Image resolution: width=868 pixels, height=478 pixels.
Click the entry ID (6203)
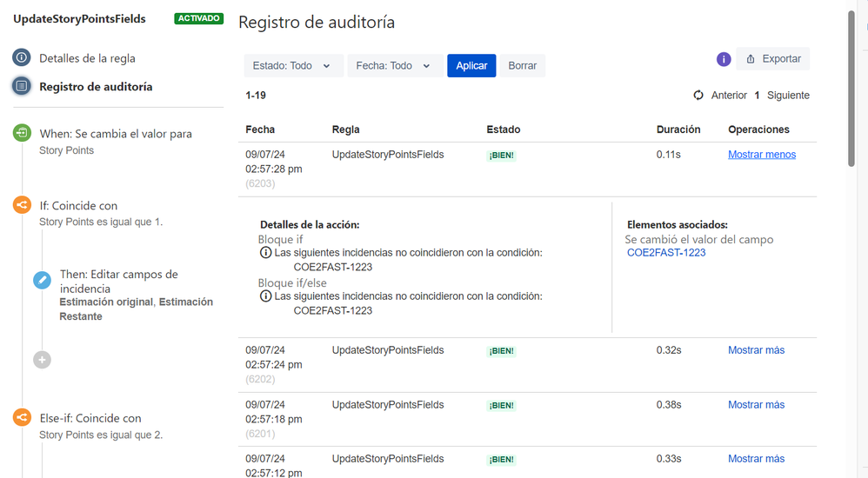(x=260, y=183)
